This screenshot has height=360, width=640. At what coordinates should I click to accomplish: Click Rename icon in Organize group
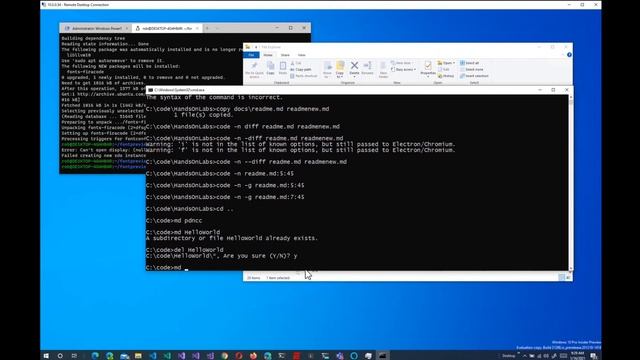[x=367, y=68]
